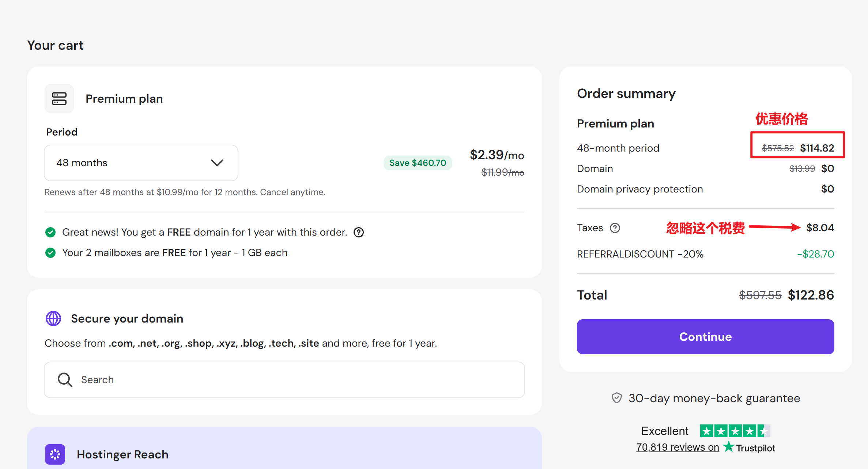Click the $122.86 total price
The image size is (868, 469).
[x=811, y=295]
